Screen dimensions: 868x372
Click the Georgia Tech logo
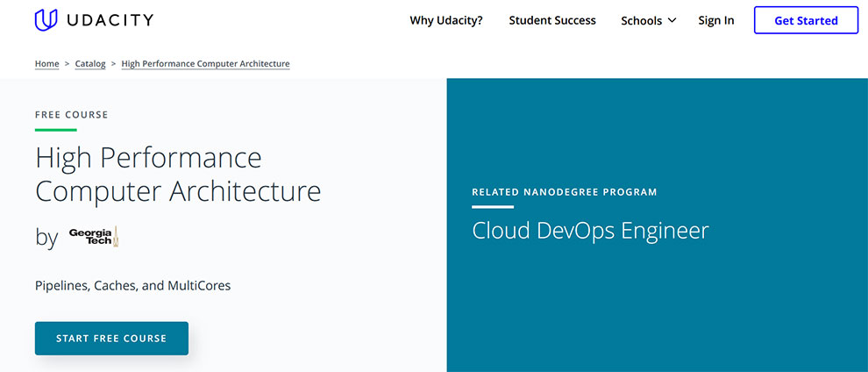pos(94,237)
